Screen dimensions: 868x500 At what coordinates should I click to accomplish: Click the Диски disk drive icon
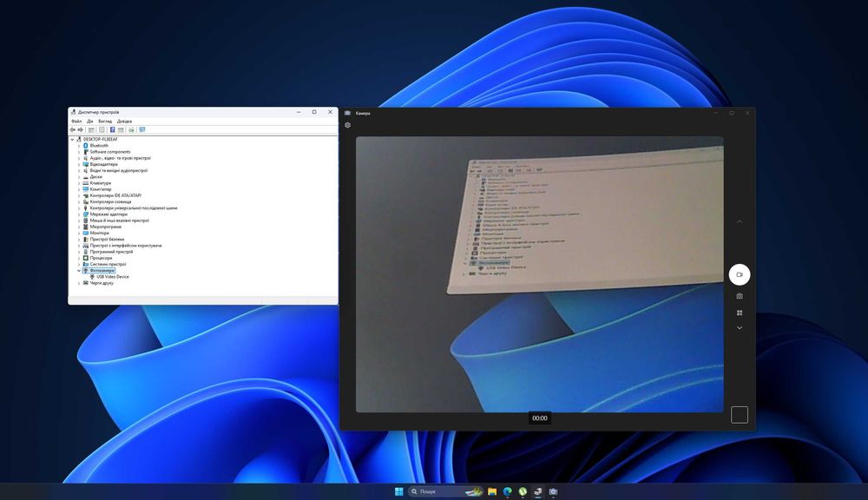pyautogui.click(x=86, y=176)
